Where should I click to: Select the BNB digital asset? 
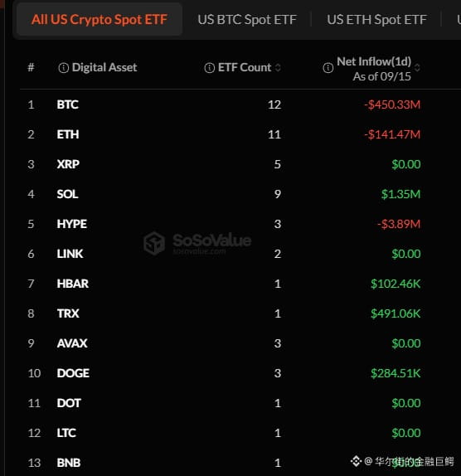69,463
